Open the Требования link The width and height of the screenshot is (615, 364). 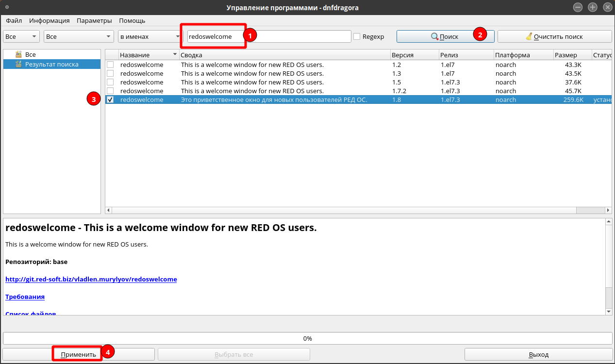point(25,297)
